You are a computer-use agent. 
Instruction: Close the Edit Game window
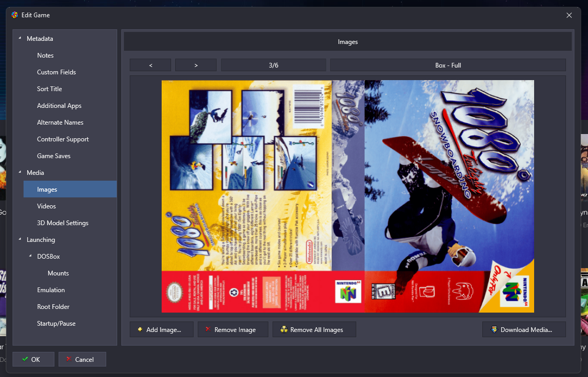point(569,15)
